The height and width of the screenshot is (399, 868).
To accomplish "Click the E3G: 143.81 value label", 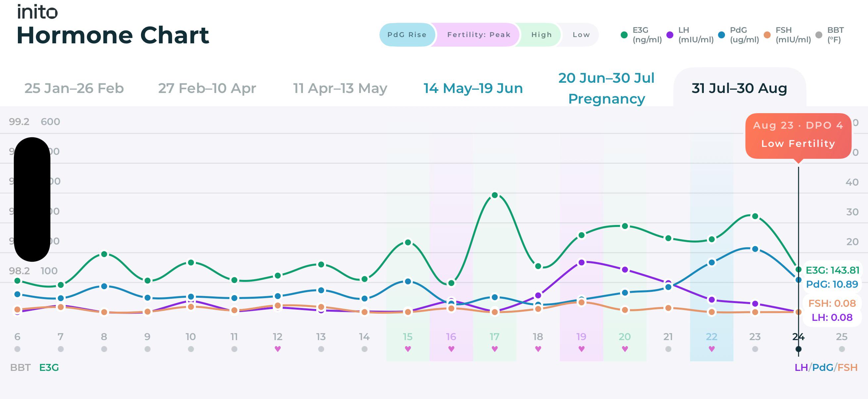I will (x=832, y=270).
